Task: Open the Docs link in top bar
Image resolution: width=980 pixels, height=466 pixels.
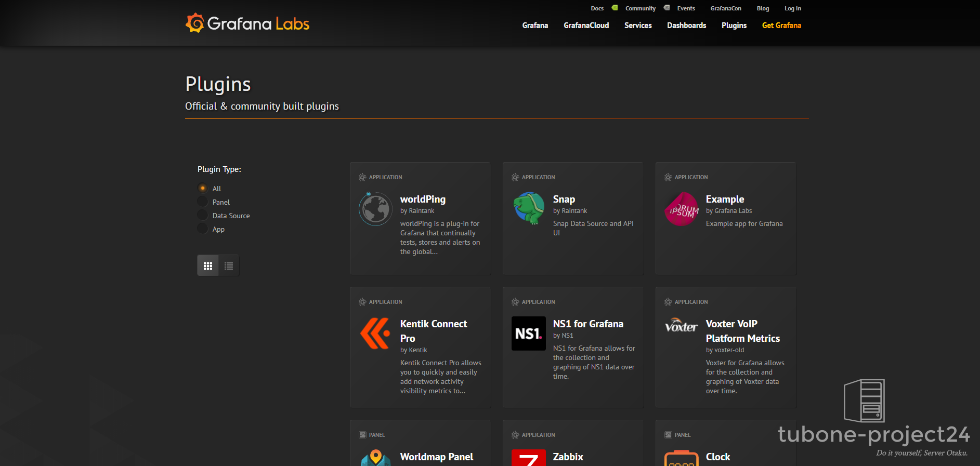Action: click(597, 8)
